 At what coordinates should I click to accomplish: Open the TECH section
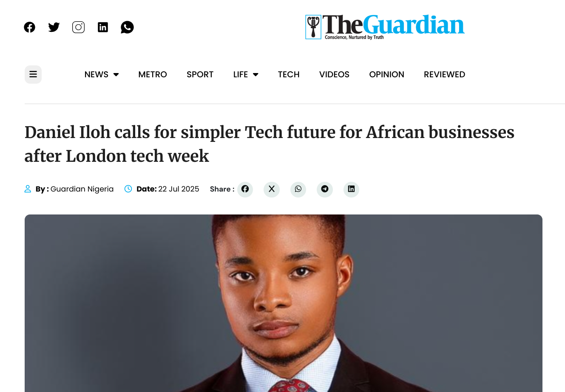[289, 74]
